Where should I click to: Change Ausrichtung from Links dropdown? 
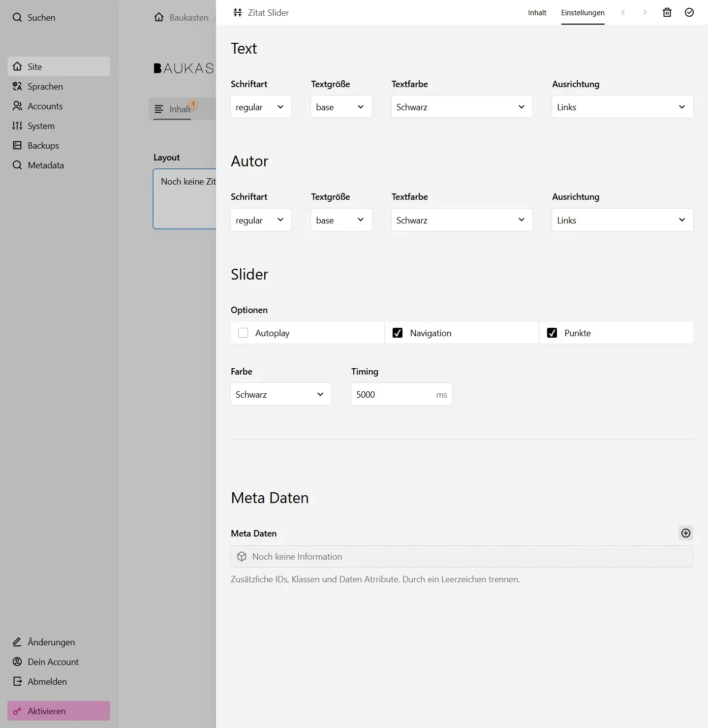(621, 107)
